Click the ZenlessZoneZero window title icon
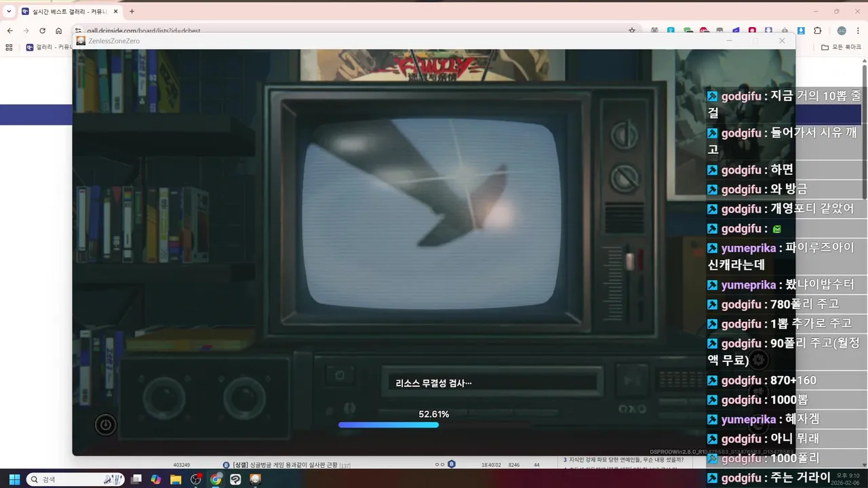Viewport: 868px width, 488px height. tap(81, 41)
